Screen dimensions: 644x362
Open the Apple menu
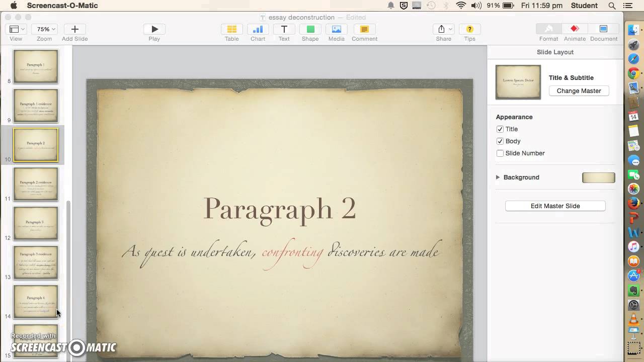tap(14, 6)
